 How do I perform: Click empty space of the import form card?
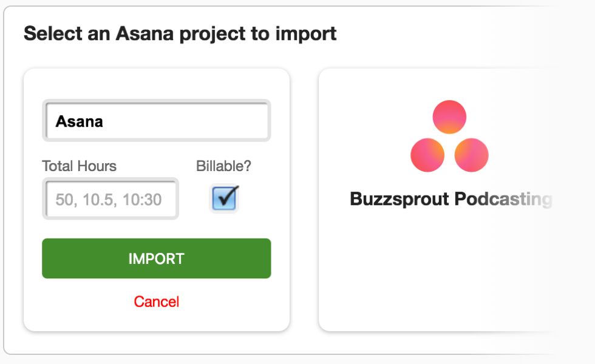(157, 84)
